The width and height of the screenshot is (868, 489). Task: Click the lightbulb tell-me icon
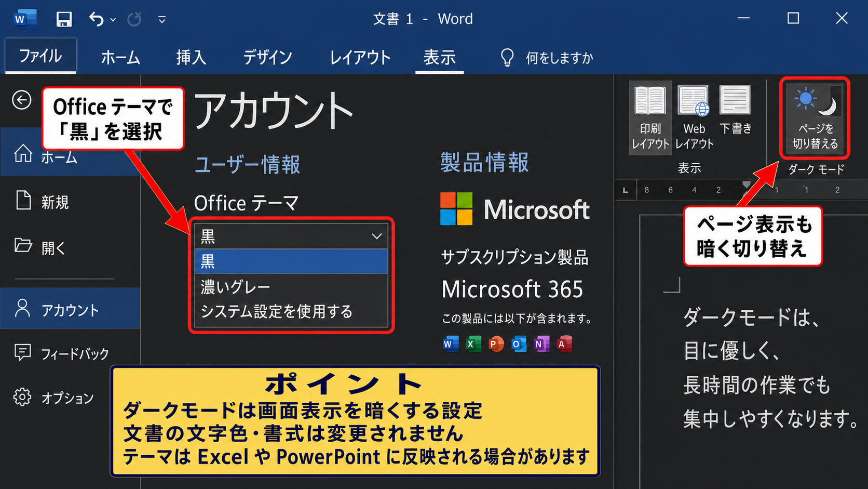pyautogui.click(x=507, y=57)
